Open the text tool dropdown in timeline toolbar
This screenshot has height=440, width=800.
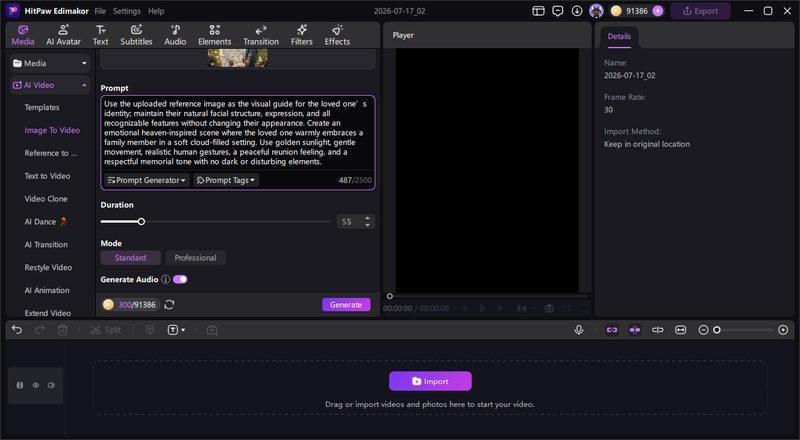(x=177, y=330)
